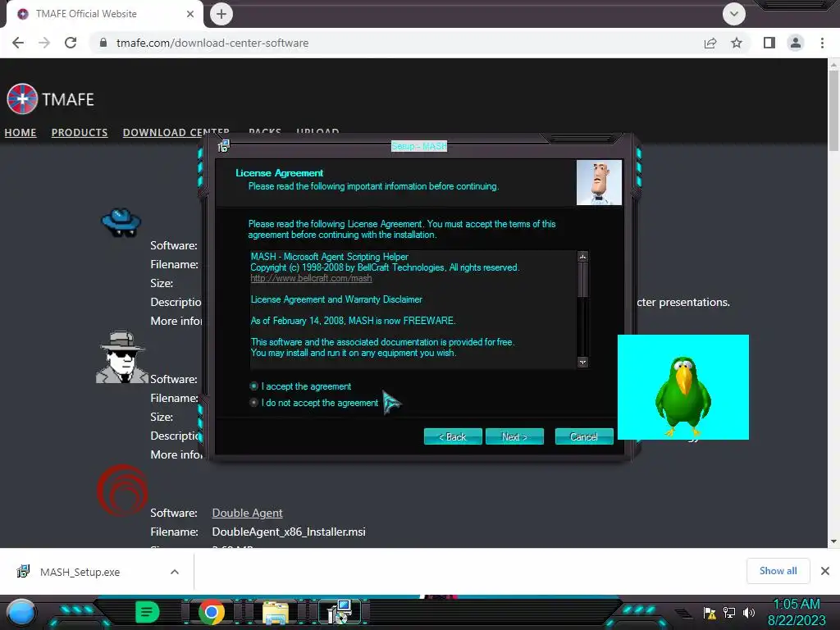Image resolution: width=840 pixels, height=630 pixels.
Task: Open the Chrome profile avatar
Action: coord(796,43)
